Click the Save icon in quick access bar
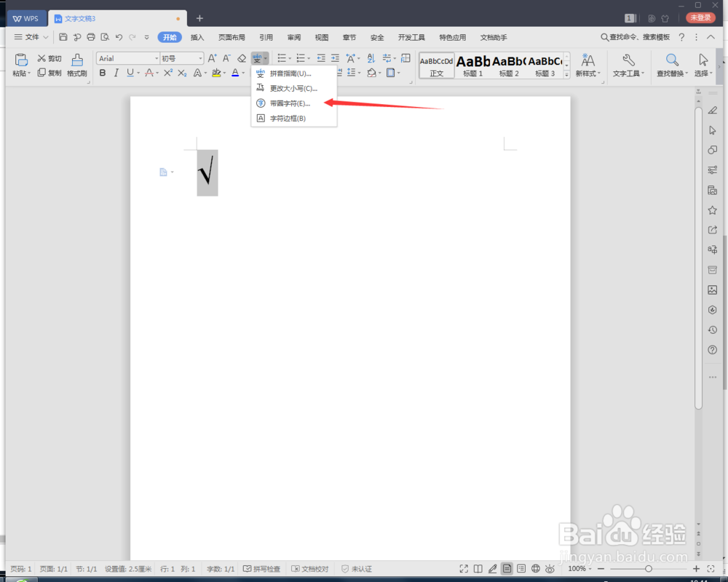 click(x=63, y=37)
